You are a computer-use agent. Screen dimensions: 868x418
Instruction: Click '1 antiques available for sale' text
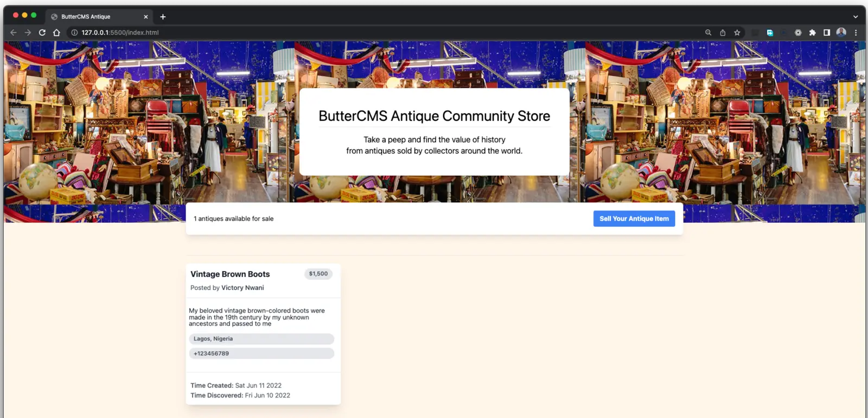point(234,218)
